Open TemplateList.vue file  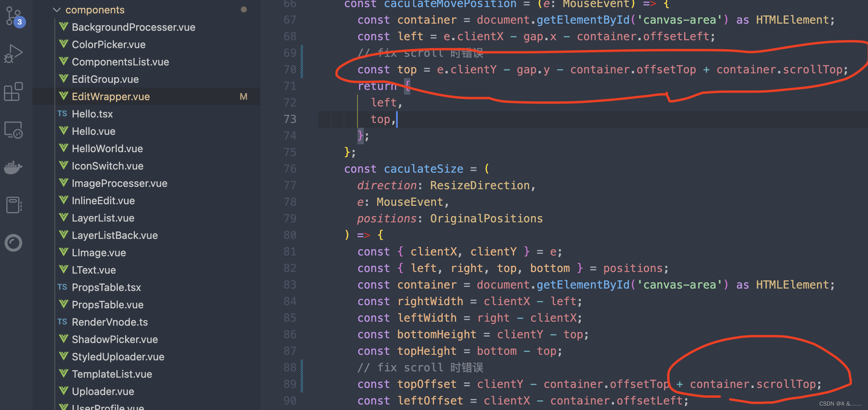[x=112, y=374]
